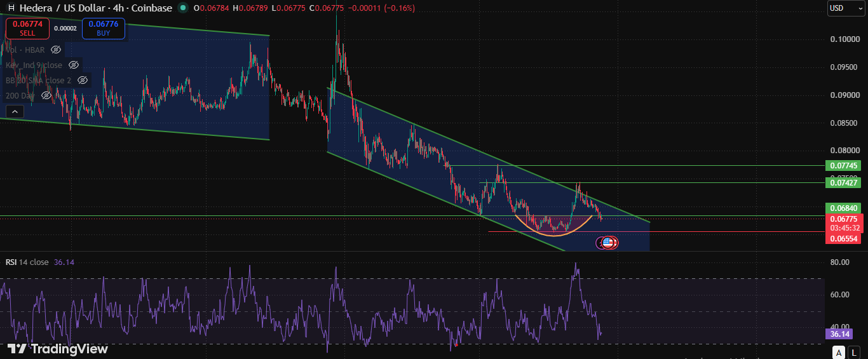868x359 pixels.
Task: Click the BUY 0.06776 button
Action: pyautogui.click(x=103, y=29)
